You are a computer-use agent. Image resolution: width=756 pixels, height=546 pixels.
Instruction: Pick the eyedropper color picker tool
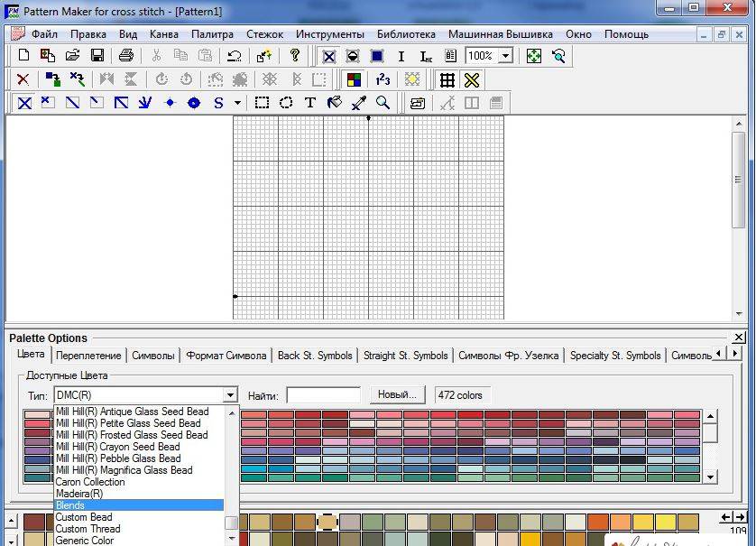tap(358, 103)
